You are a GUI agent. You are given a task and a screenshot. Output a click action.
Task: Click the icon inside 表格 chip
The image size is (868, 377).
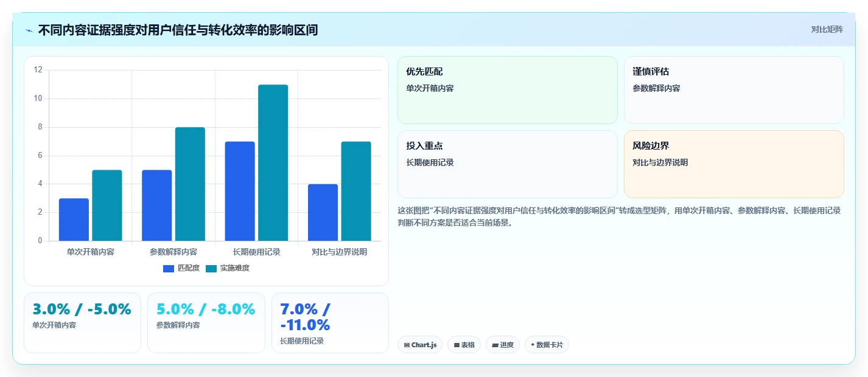click(x=457, y=345)
